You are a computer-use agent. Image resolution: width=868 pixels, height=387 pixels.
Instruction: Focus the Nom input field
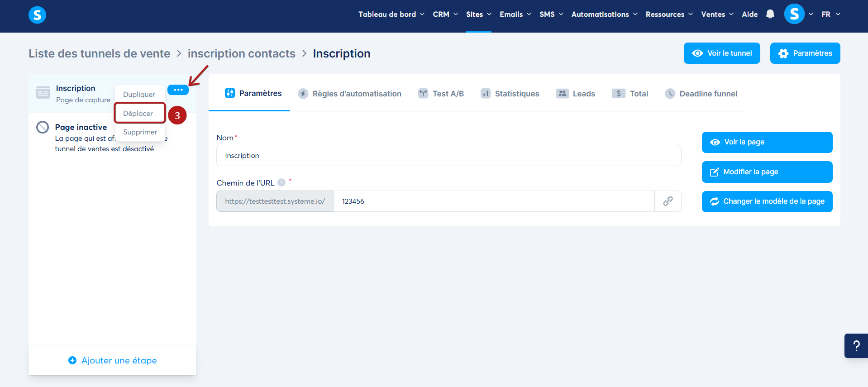449,155
